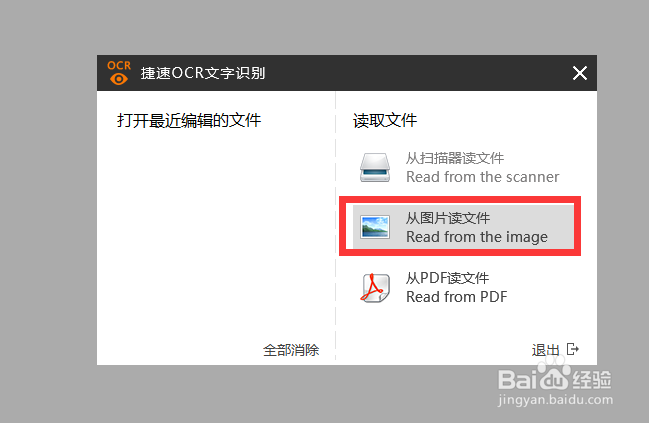Click Read from the scanner text

click(482, 177)
